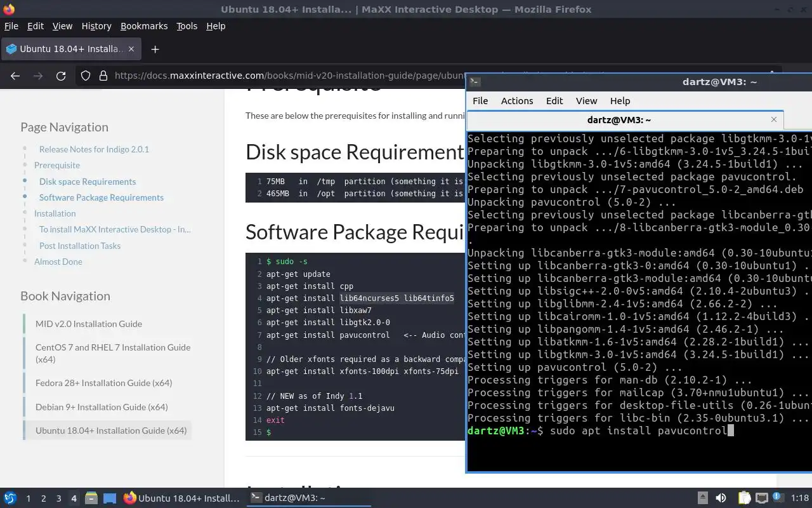Viewport: 812px width, 508px height.
Task: Click the 1:18 clock in the panel
Action: click(800, 498)
